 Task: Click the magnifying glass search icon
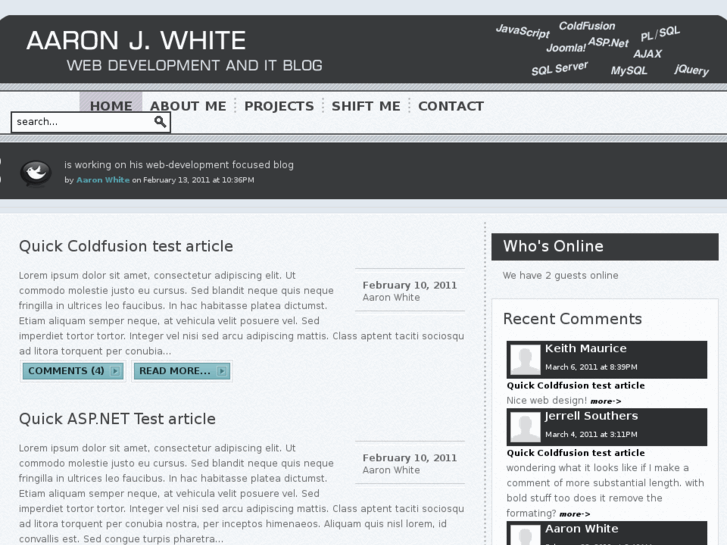pos(160,122)
